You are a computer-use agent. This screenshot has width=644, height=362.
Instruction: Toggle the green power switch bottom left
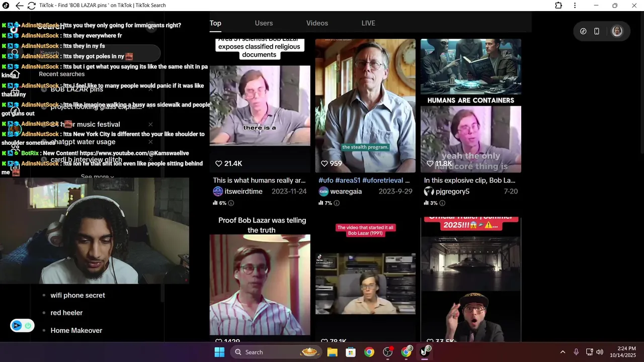point(28,326)
